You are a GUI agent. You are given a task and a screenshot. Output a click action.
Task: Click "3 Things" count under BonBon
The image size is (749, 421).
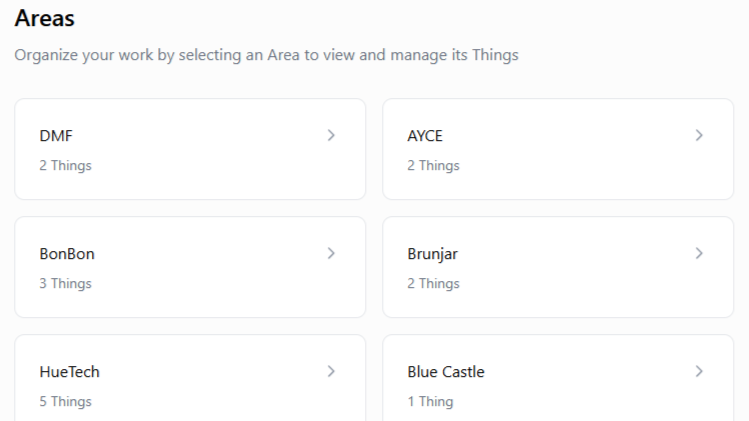[x=65, y=283]
